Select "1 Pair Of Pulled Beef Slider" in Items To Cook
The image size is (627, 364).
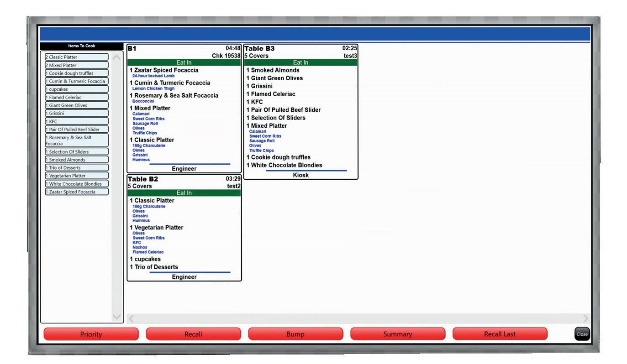point(76,129)
